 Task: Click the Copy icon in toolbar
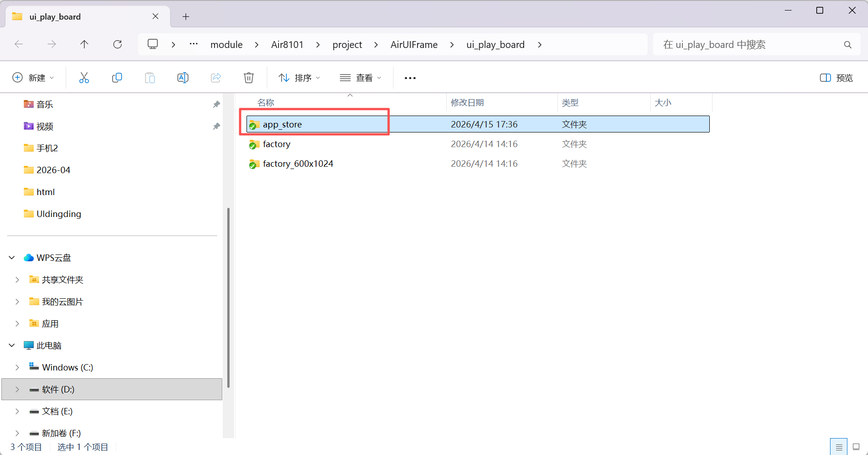pos(117,78)
